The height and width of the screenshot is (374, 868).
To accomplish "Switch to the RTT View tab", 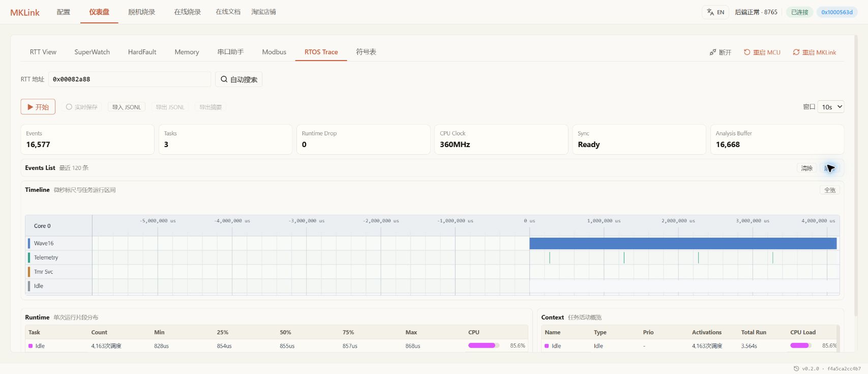I will pyautogui.click(x=43, y=52).
